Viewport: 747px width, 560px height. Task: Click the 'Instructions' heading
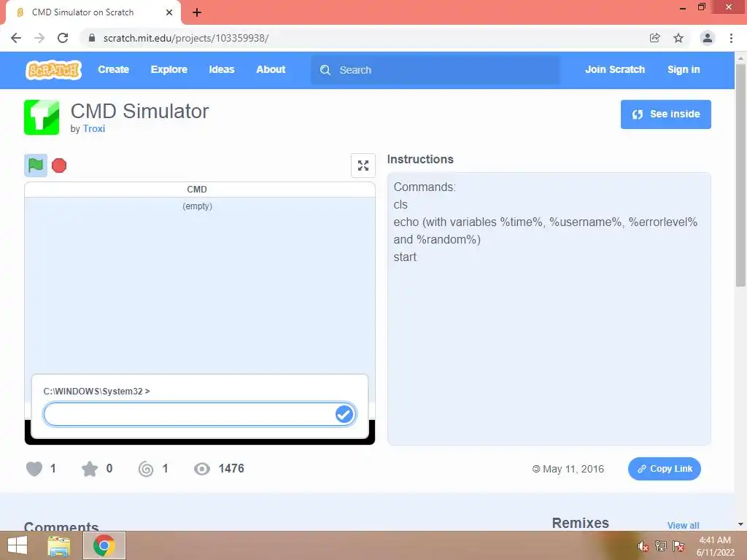coord(420,159)
